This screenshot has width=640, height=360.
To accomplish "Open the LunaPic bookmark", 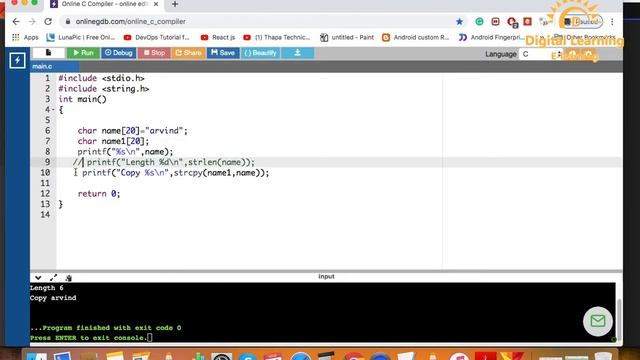I will [81, 38].
